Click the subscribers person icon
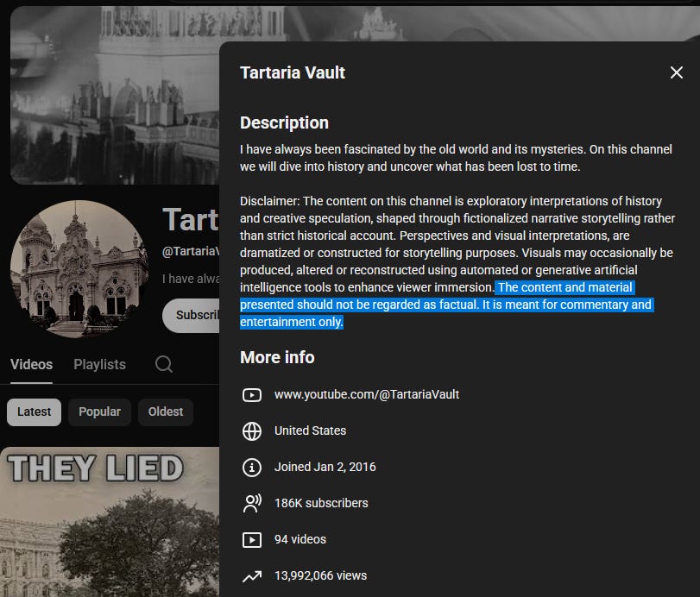Viewport: 700px width, 597px height. [252, 503]
